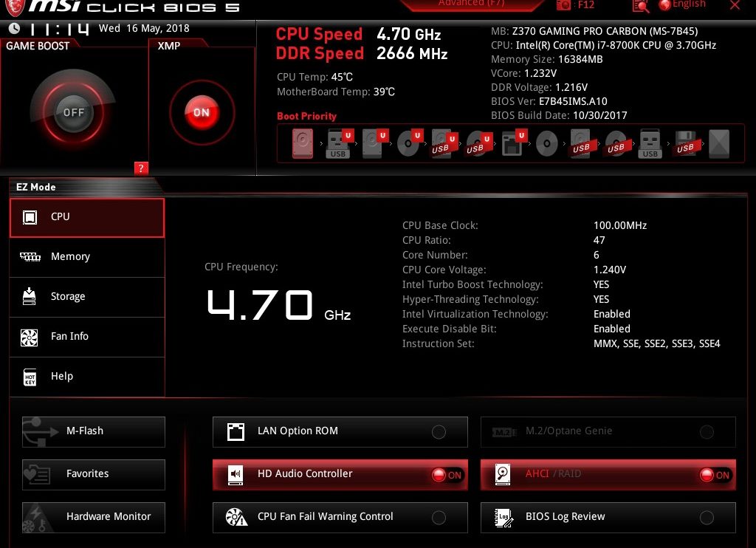Image resolution: width=756 pixels, height=548 pixels.
Task: Open the Storage section
Action: 87,297
